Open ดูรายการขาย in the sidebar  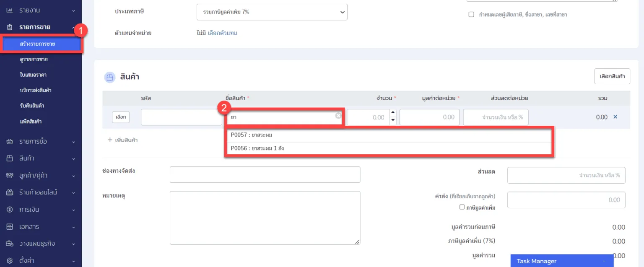(34, 60)
